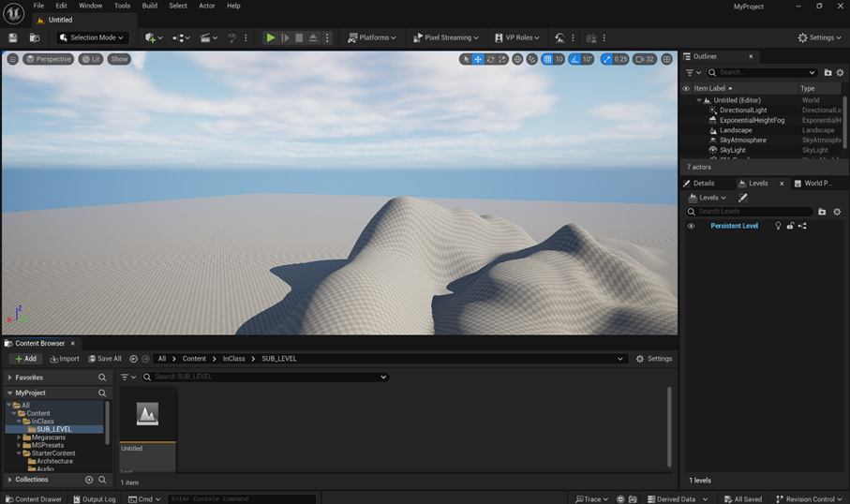The width and height of the screenshot is (850, 504).
Task: Open the cinematics clapperboard menu
Action: [x=209, y=37]
